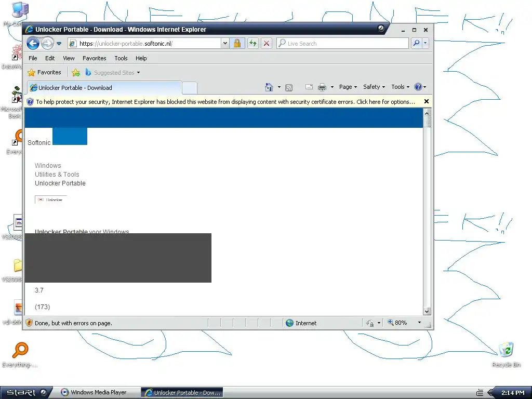The width and height of the screenshot is (532, 399).
Task: Expand the Home button dropdown arrow
Action: [x=279, y=87]
